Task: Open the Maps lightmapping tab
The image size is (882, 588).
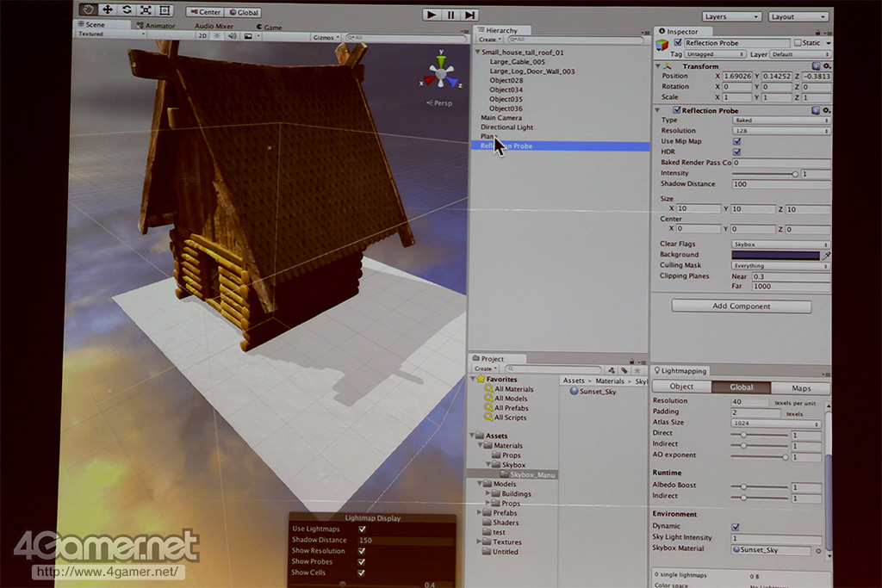Action: (x=801, y=388)
